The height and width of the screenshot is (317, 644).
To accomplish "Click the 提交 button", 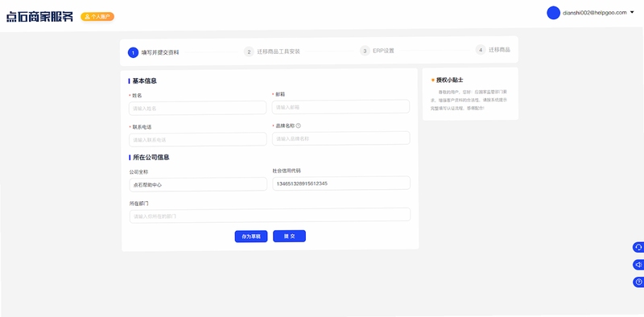I will click(289, 236).
